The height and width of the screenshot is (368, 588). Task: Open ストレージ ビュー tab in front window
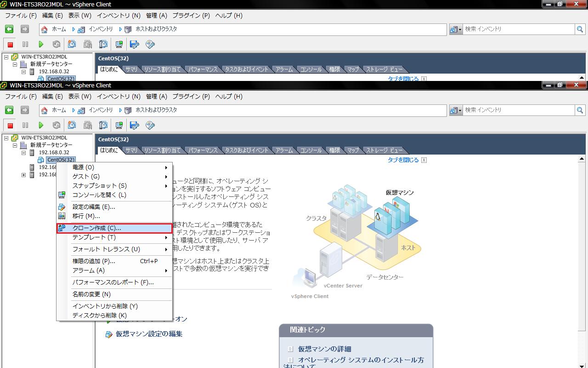[384, 150]
